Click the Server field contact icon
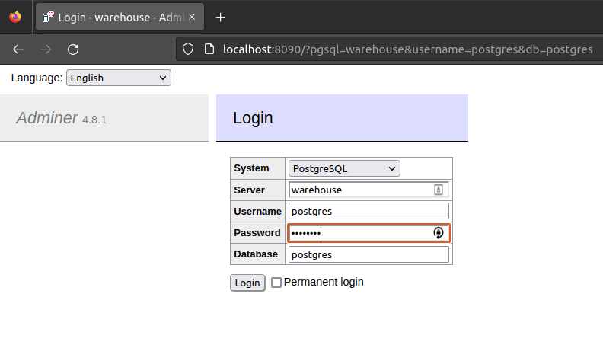Image resolution: width=603 pixels, height=364 pixels. [x=439, y=190]
